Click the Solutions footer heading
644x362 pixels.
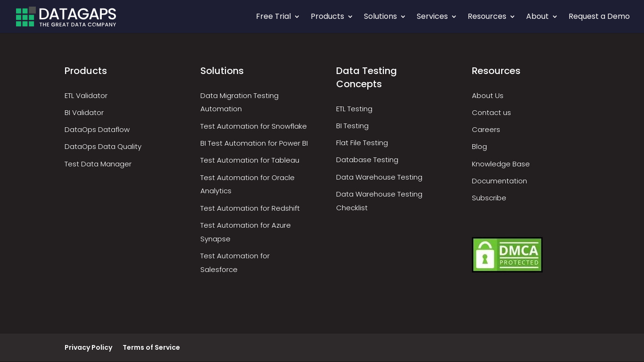[222, 71]
